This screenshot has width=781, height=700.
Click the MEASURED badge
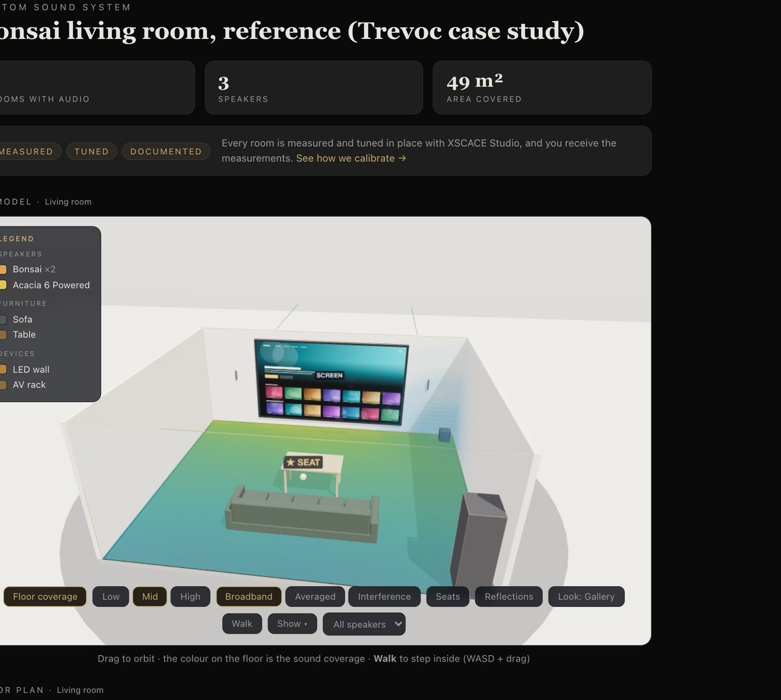coord(27,152)
